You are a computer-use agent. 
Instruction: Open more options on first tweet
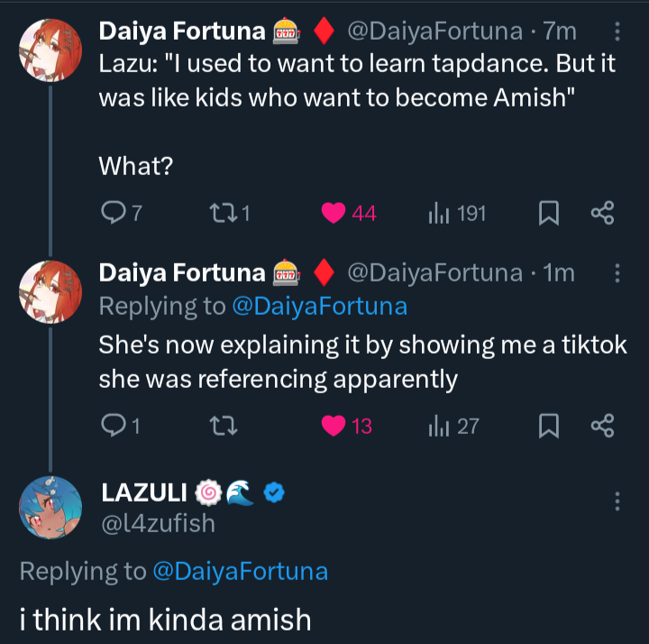click(617, 32)
